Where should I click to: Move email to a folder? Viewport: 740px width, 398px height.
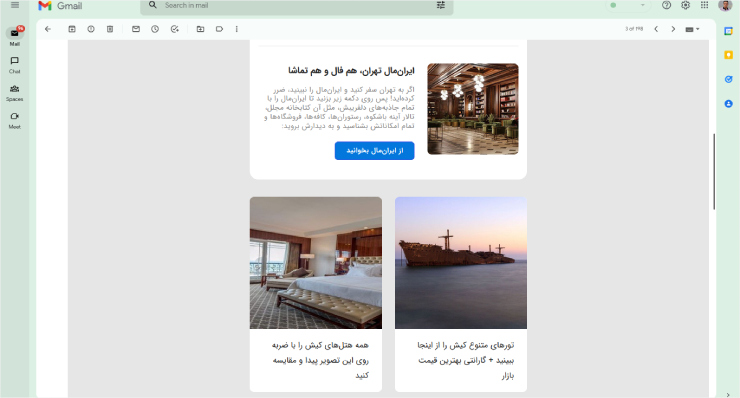[200, 29]
